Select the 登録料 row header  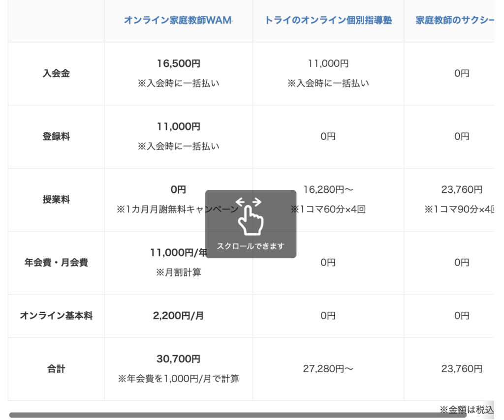[56, 136]
